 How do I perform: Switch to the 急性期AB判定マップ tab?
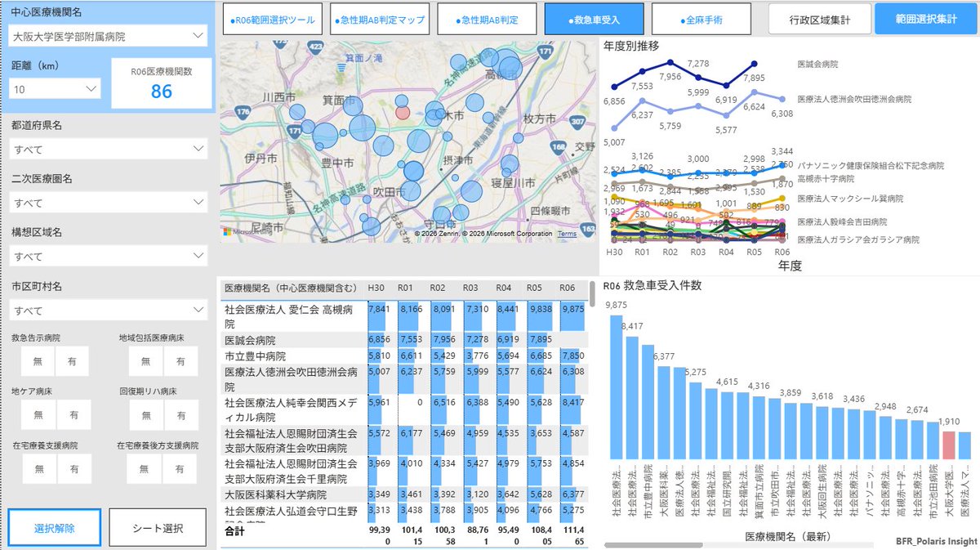click(x=381, y=19)
